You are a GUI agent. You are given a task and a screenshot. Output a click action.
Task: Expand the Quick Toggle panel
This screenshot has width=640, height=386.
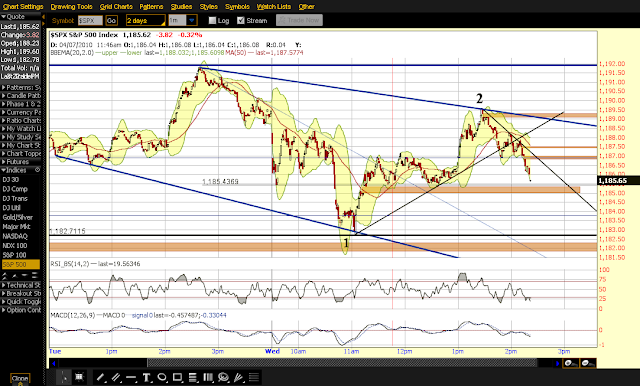[20, 302]
